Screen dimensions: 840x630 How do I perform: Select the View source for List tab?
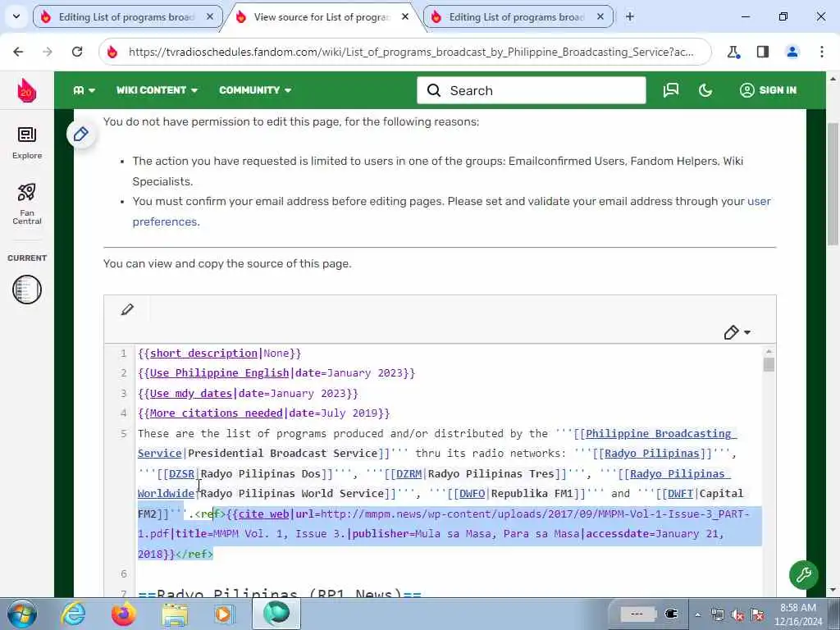click(322, 17)
